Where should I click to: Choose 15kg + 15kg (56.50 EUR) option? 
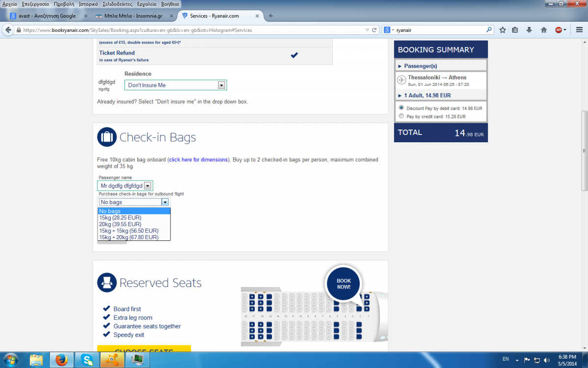pyautogui.click(x=134, y=231)
